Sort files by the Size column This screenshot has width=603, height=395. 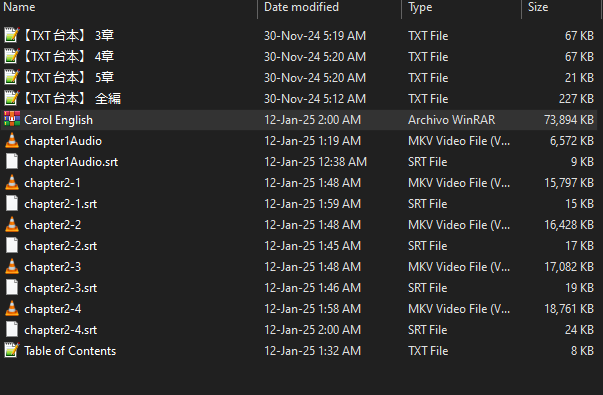point(538,7)
